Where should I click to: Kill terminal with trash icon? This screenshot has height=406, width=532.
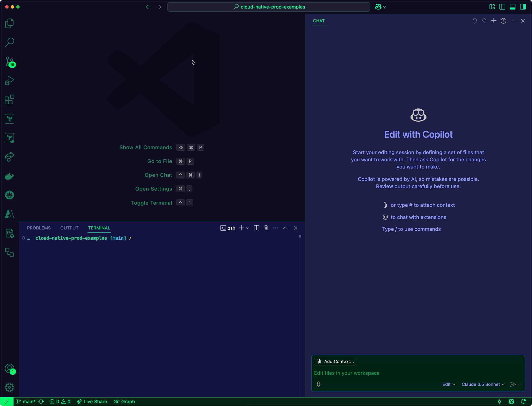pyautogui.click(x=266, y=228)
